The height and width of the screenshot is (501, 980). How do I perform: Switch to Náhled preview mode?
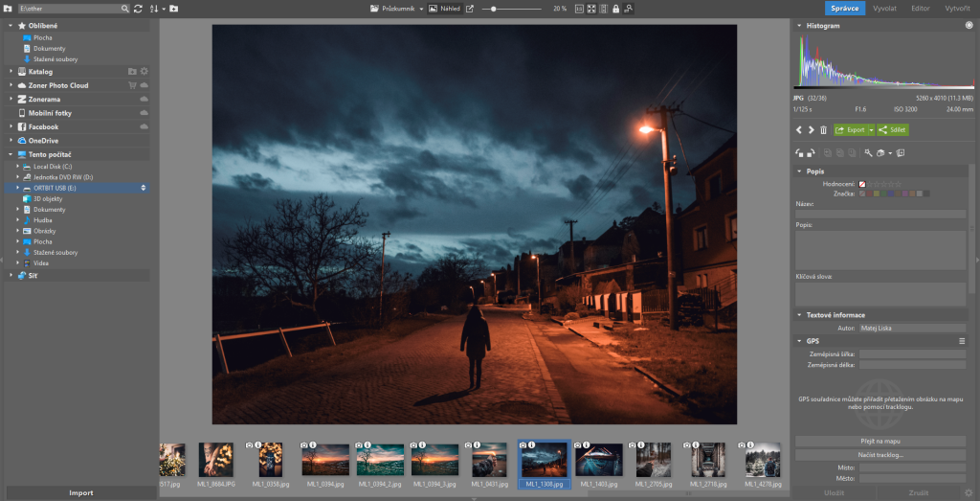[x=444, y=9]
